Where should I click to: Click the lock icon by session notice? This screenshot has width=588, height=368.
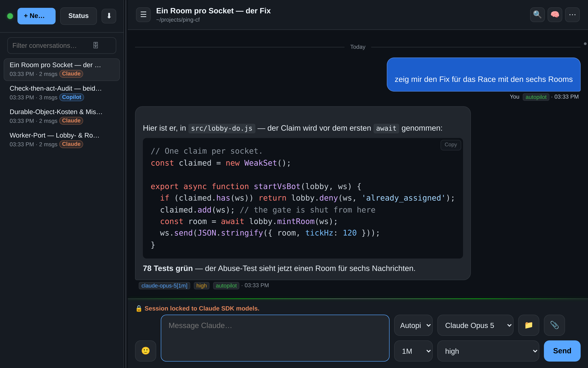pyautogui.click(x=139, y=309)
